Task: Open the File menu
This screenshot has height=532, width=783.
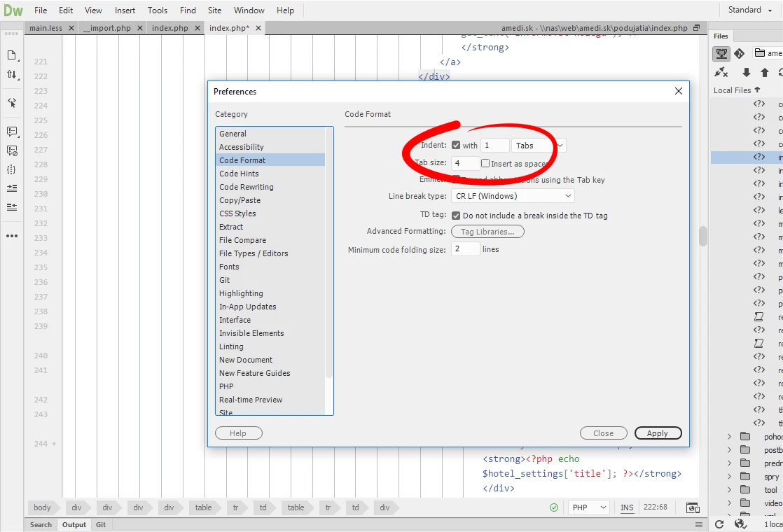Action: click(x=41, y=10)
